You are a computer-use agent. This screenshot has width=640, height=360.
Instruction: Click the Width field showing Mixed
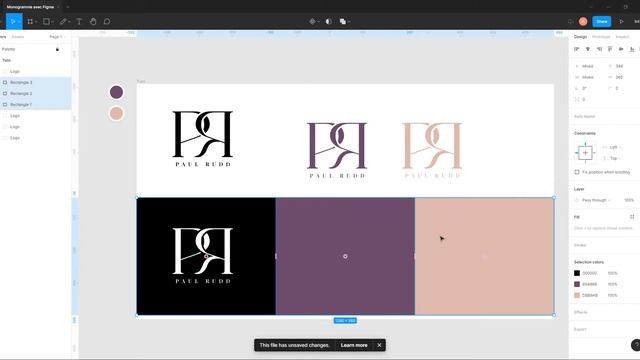point(588,77)
